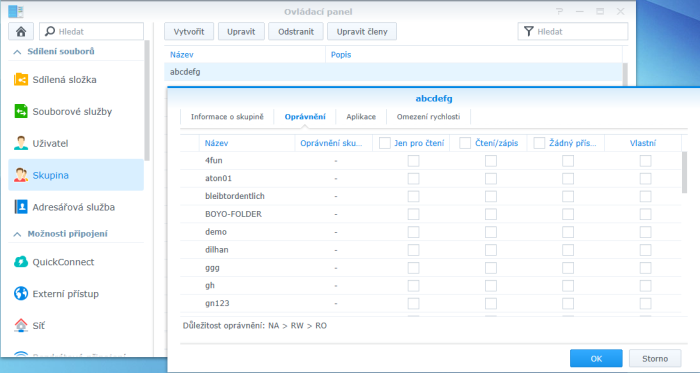This screenshot has width=700, height=373.
Task: Check Žádný přístup header checkbox
Action: [x=539, y=143]
